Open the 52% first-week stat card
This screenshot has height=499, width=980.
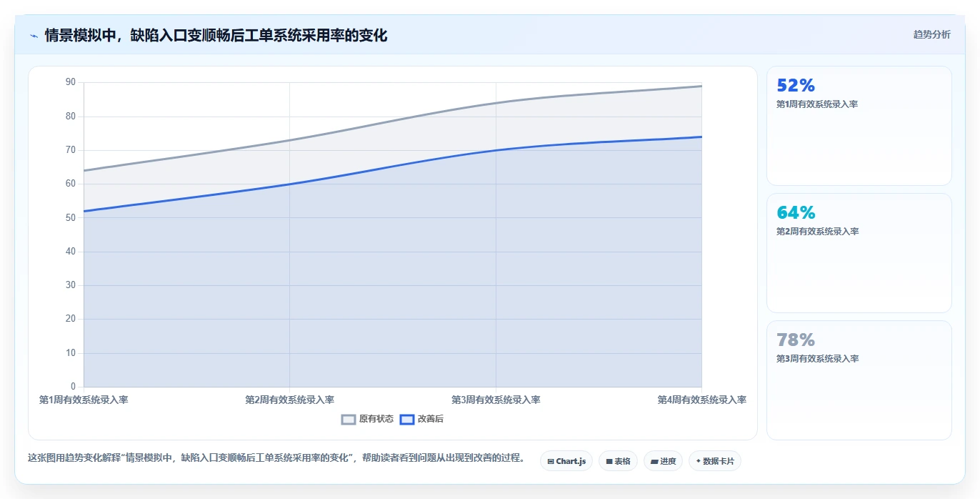[x=859, y=126]
